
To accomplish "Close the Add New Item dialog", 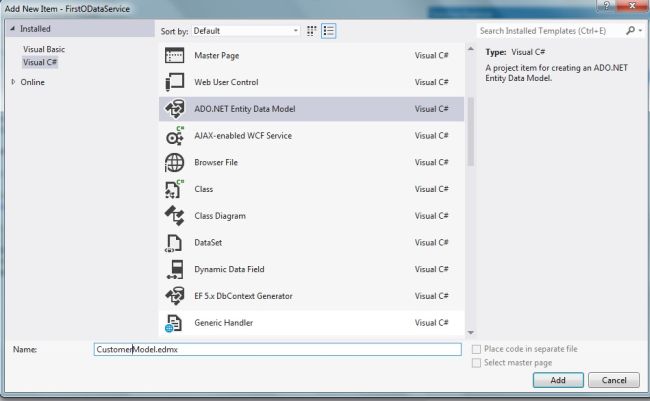I will (633, 5).
